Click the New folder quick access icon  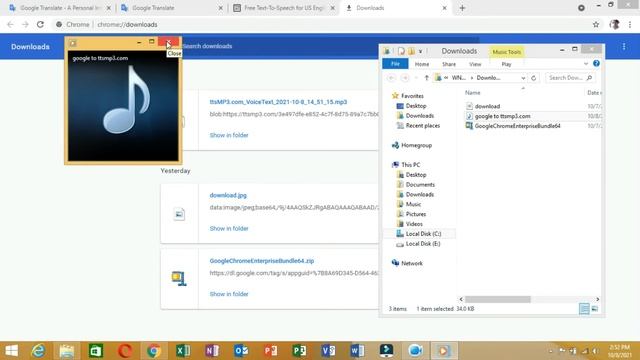click(x=411, y=51)
